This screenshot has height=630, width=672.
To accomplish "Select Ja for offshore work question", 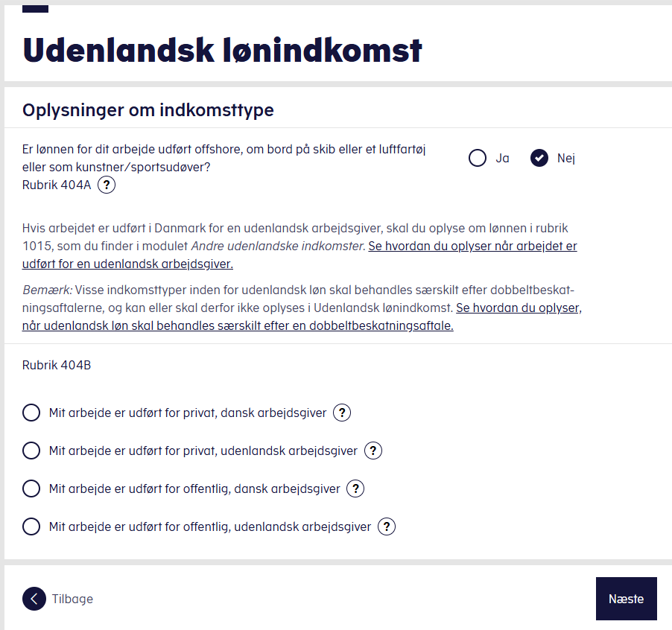I will 478,158.
